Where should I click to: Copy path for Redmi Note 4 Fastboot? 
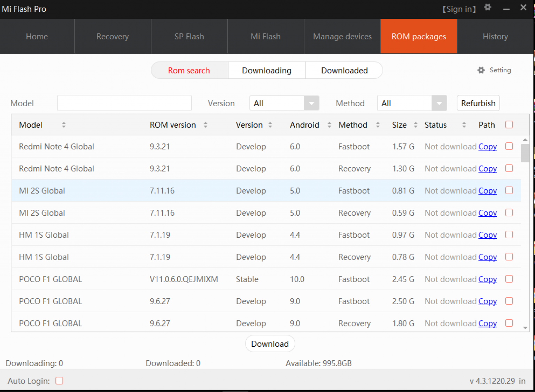pos(488,147)
